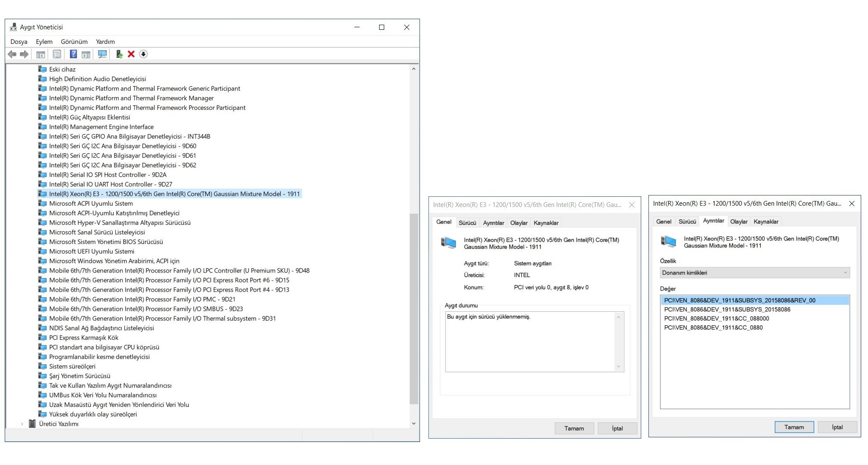Click the Back arrow toolbar icon
The width and height of the screenshot is (868, 465).
click(x=12, y=54)
